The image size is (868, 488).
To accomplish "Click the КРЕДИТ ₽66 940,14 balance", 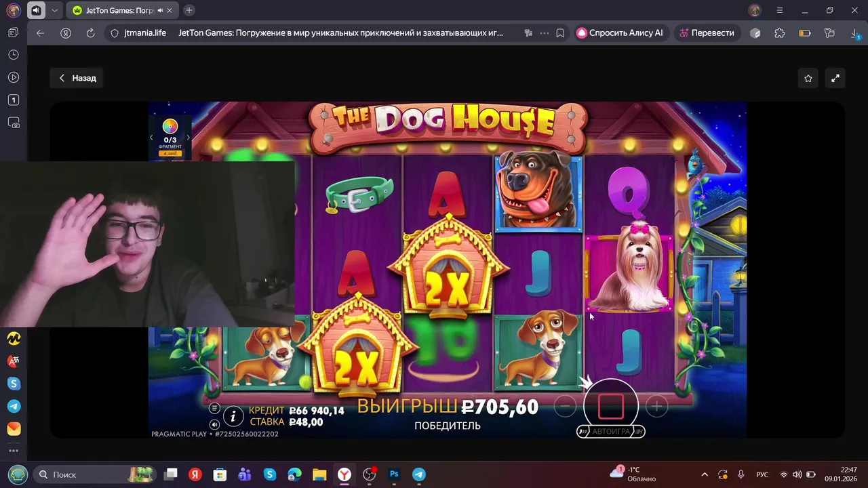I will (x=296, y=411).
